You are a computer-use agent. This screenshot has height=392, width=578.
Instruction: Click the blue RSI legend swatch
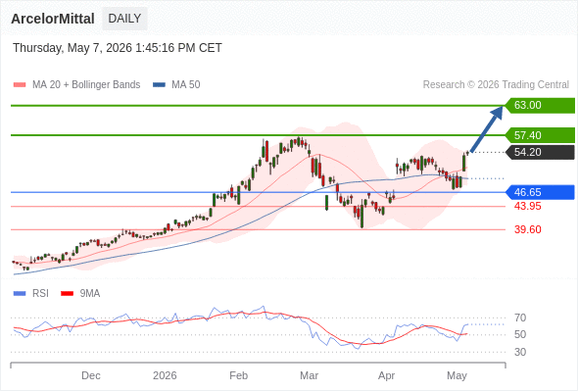coord(20,294)
